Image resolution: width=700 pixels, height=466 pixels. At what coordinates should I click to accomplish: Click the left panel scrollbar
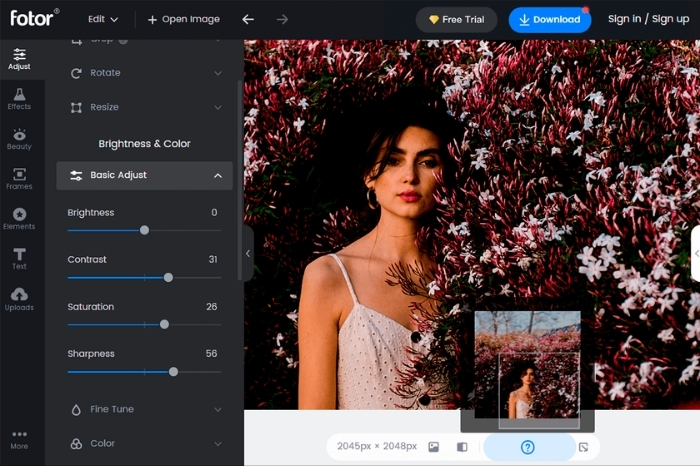point(240,180)
